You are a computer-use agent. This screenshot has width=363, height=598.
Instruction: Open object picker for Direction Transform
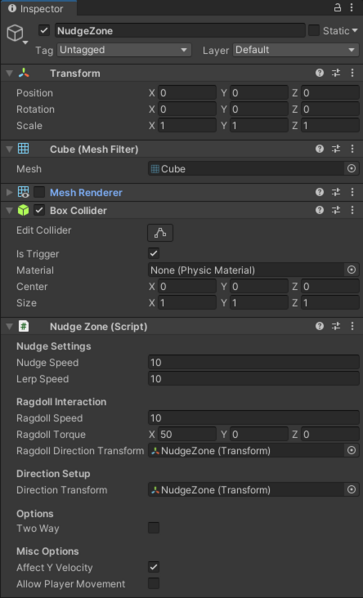(x=352, y=490)
